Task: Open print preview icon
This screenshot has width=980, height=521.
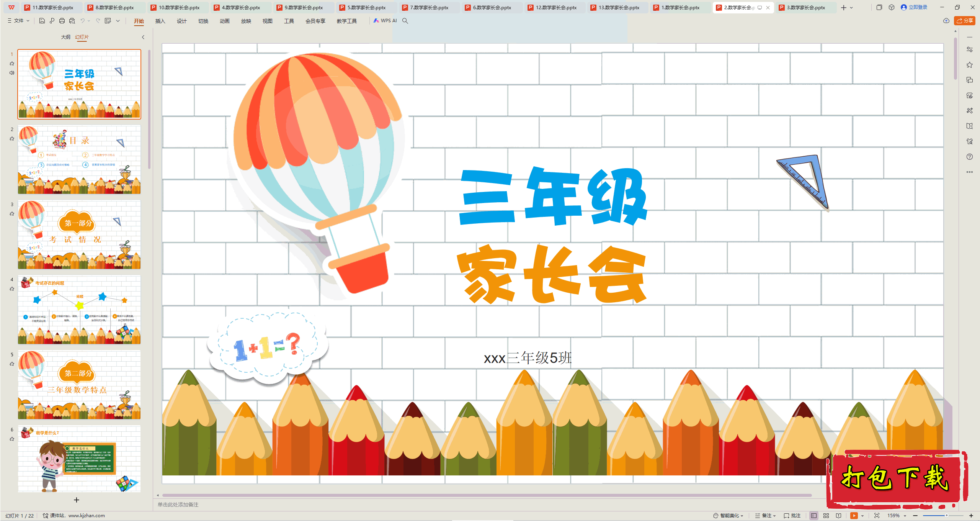Action: pos(72,21)
